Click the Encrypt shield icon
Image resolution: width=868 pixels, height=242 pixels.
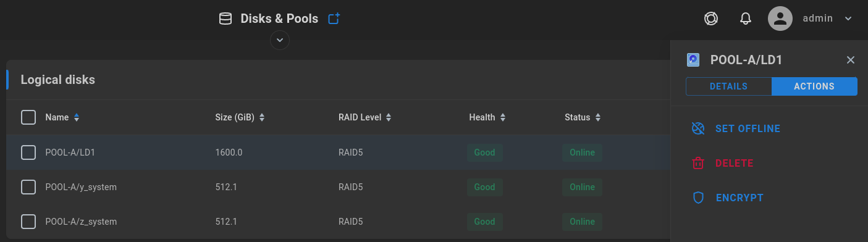point(698,198)
